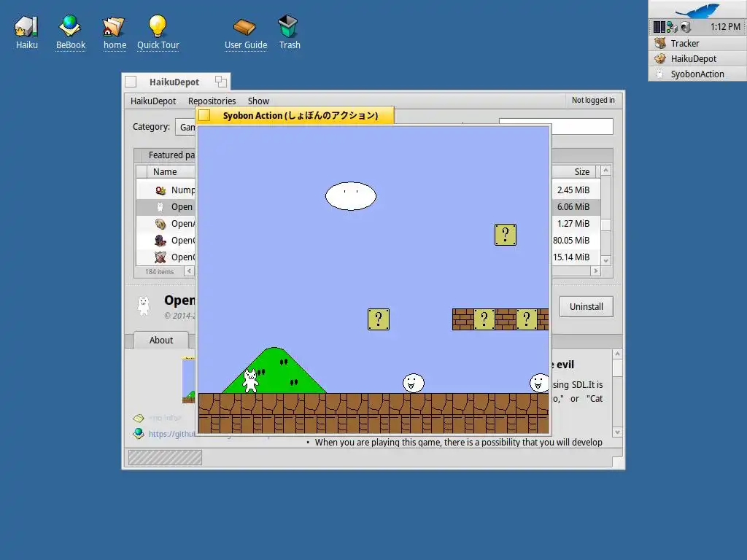Viewport: 747px width, 560px height.
Task: Click the HaikuDepot window zoom button
Action: coord(220,82)
